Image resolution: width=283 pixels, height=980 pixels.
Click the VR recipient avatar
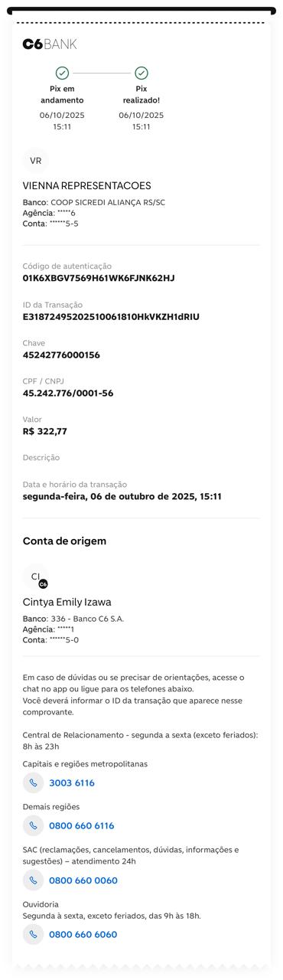pos(36,161)
